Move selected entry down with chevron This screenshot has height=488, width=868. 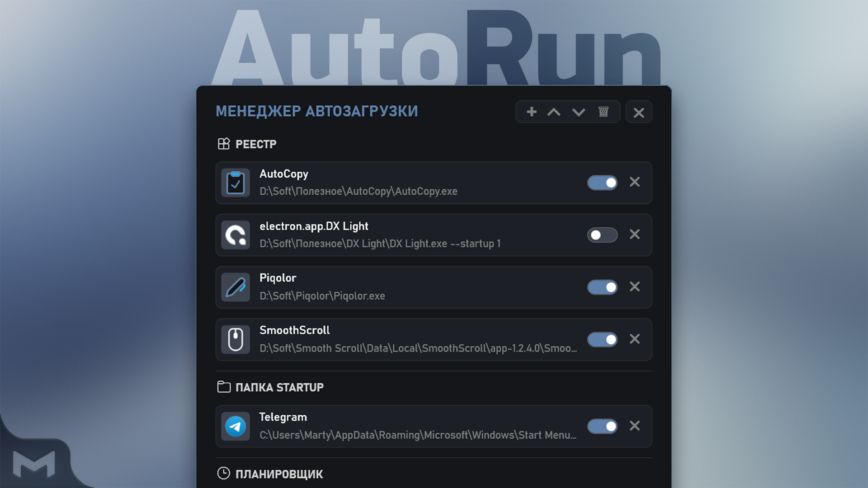(579, 112)
